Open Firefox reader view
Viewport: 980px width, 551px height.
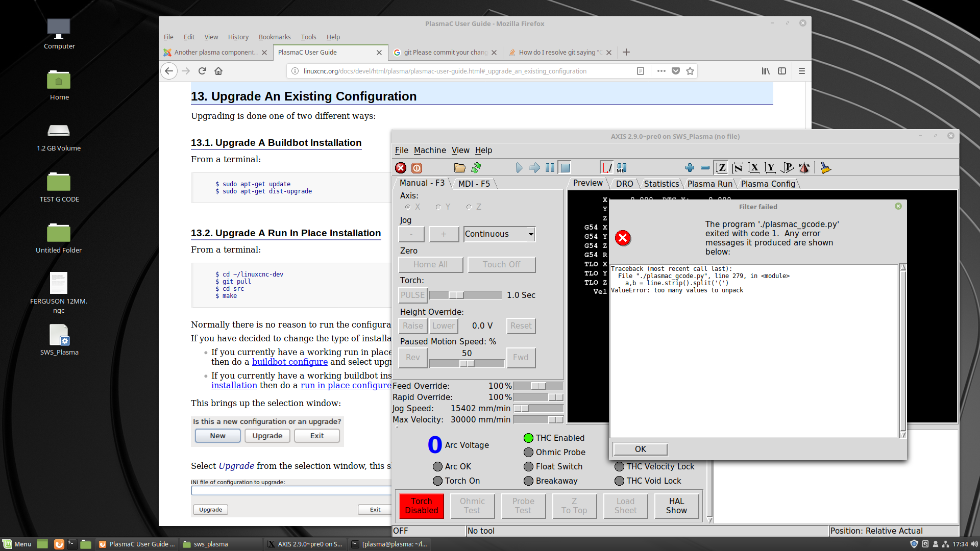(641, 71)
